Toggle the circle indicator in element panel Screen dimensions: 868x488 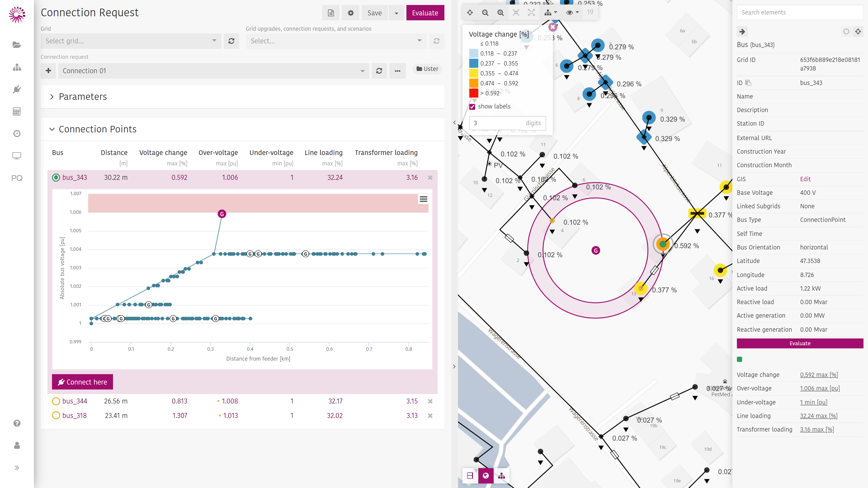pos(846,32)
